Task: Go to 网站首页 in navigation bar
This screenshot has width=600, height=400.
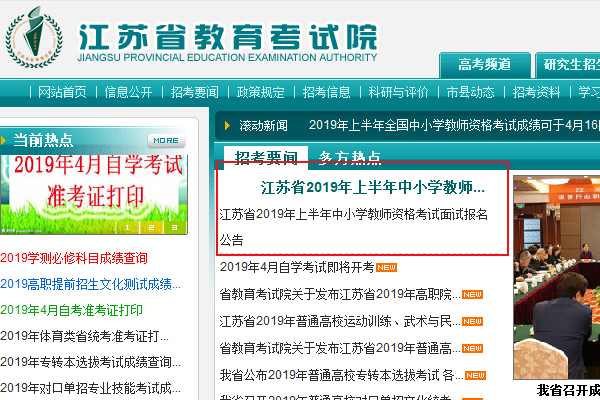Action: 62,92
